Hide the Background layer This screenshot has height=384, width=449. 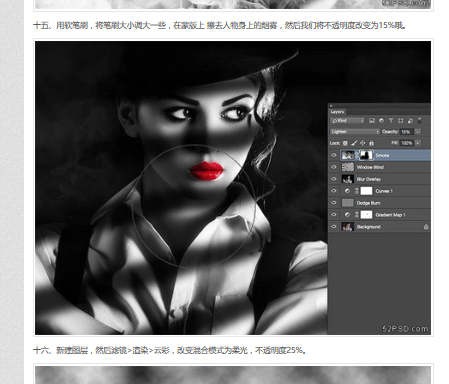[334, 227]
